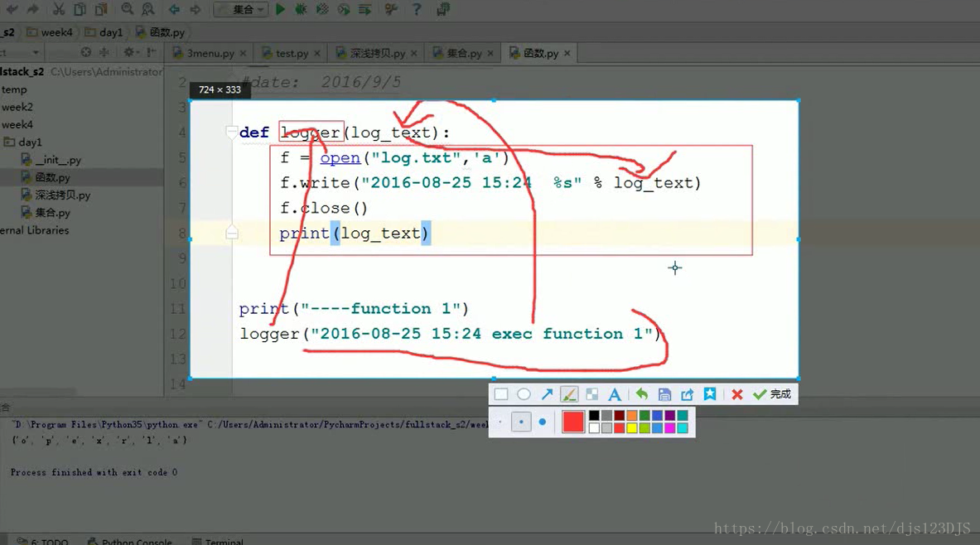980x545 pixels.
Task: Share the captured screenshot
Action: click(x=687, y=394)
